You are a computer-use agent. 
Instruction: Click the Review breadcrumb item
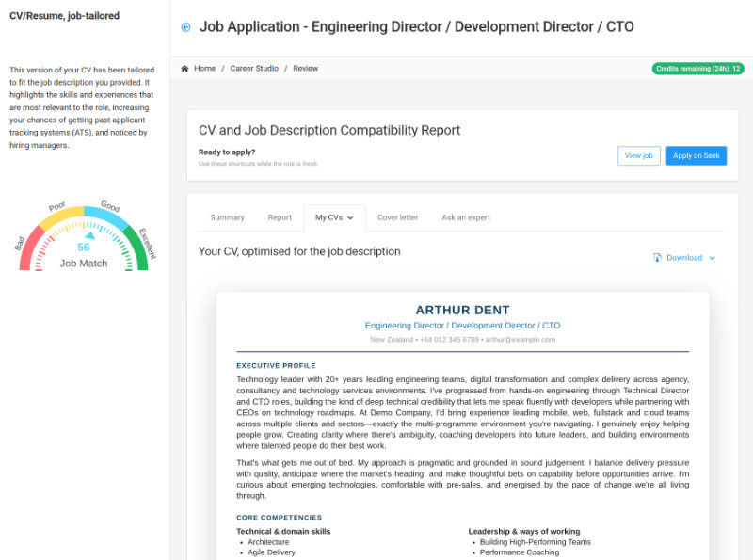[x=305, y=68]
